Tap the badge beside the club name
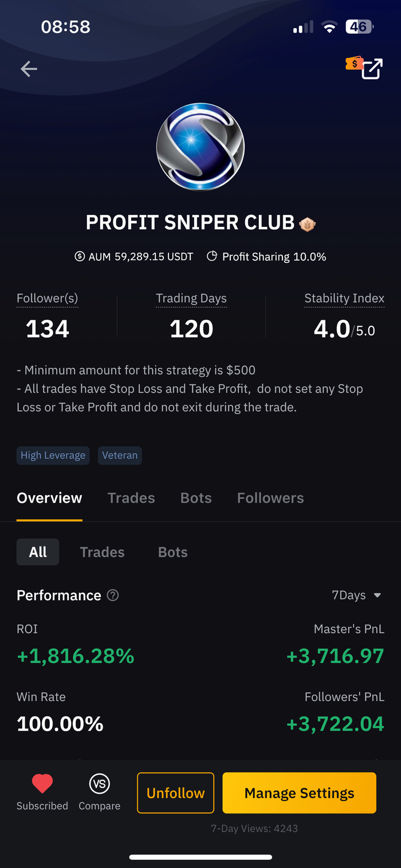The height and width of the screenshot is (868, 401). (x=308, y=223)
